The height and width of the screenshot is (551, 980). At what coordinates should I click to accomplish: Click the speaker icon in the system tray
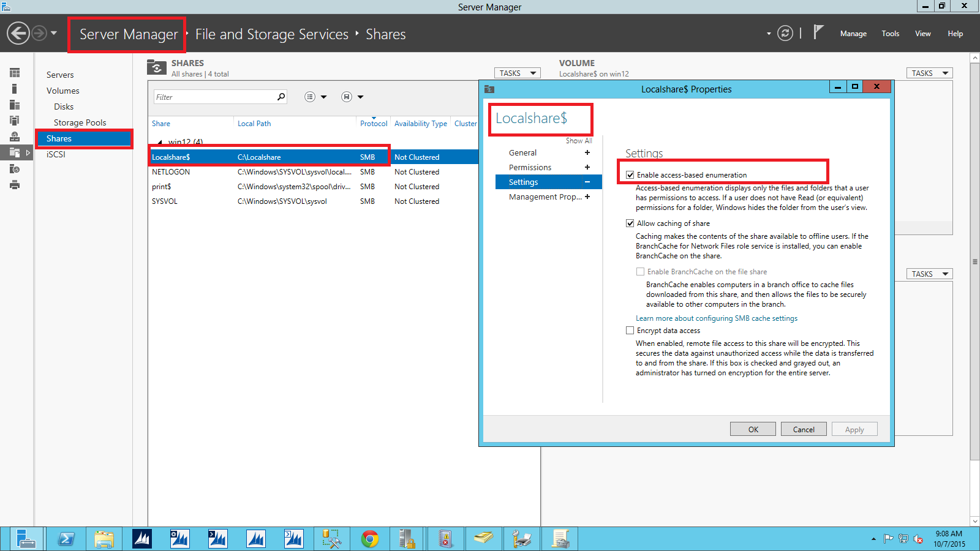coord(918,539)
